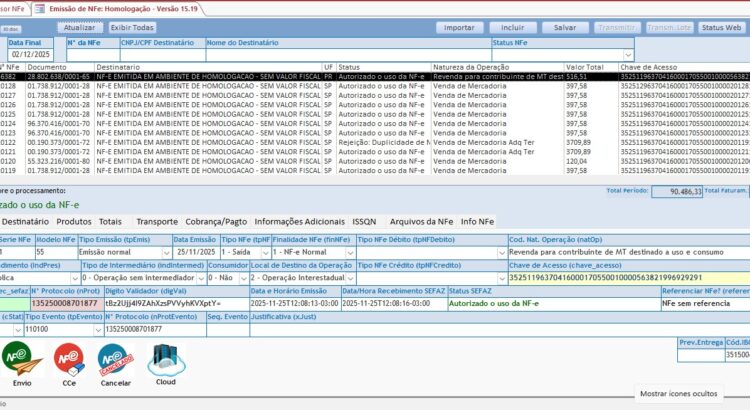Image resolution: width=750 pixels, height=410 pixels.
Task: Open the Transporte tab
Action: (x=157, y=221)
